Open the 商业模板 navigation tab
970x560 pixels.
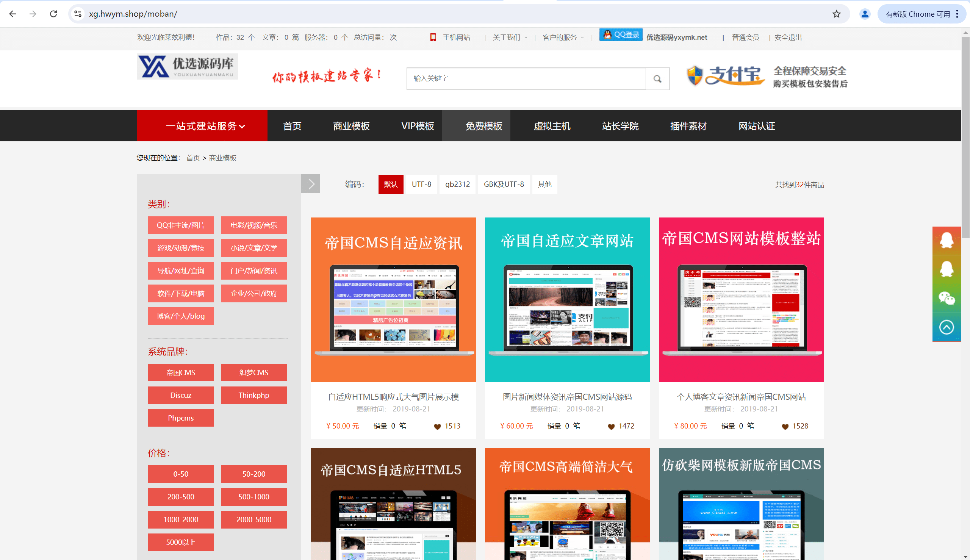351,126
